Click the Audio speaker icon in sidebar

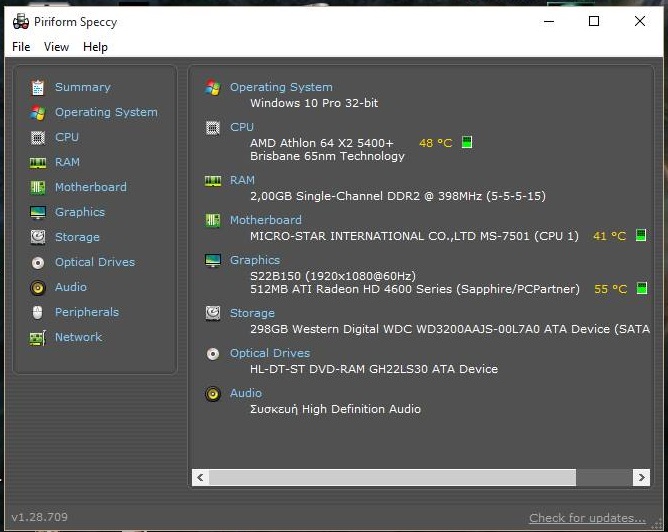37,288
